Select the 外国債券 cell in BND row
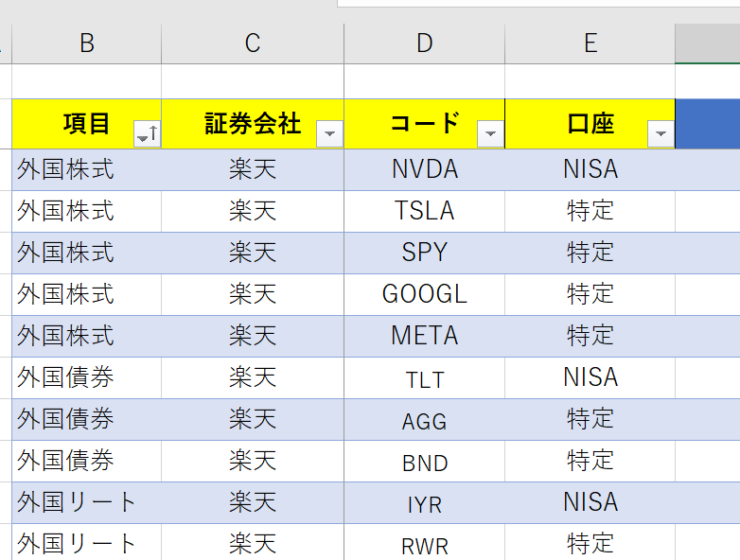This screenshot has width=740, height=560. coord(87,461)
